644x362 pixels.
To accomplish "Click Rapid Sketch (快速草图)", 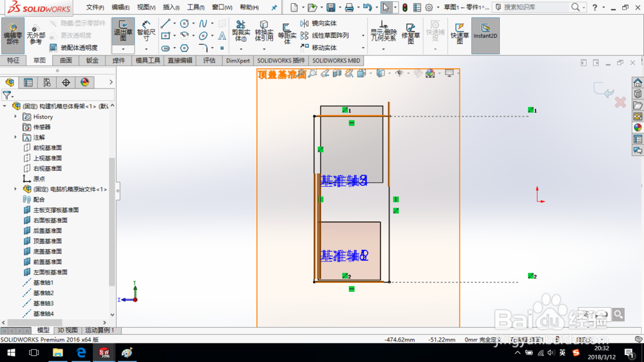I will tap(460, 33).
